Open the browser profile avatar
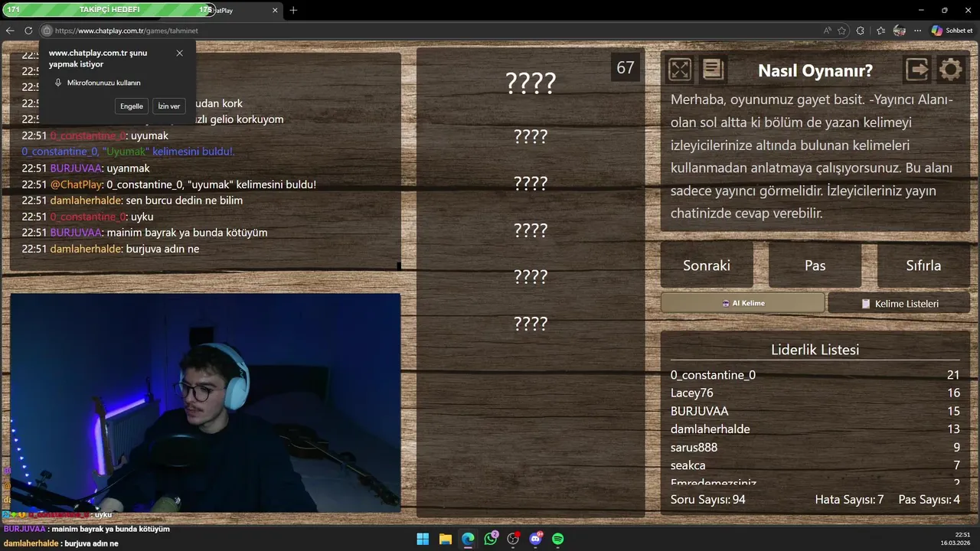 click(900, 31)
